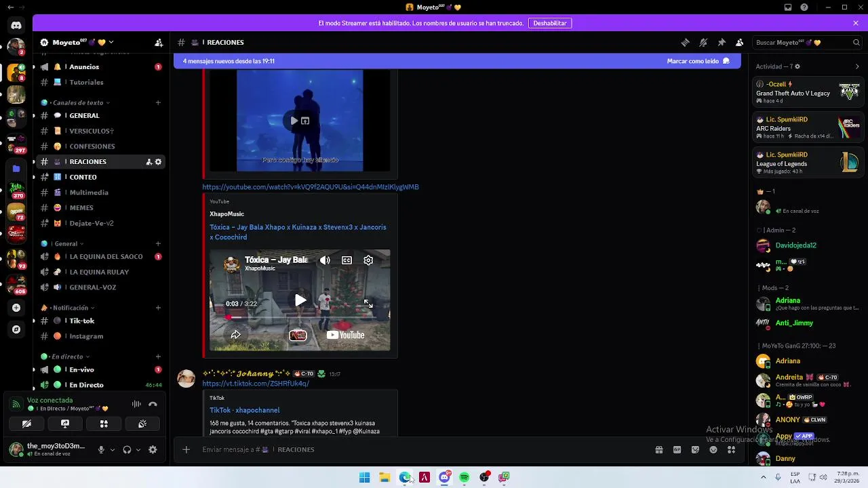Open the Threads icon in channel header
This screenshot has height=488, width=868.
685,42
